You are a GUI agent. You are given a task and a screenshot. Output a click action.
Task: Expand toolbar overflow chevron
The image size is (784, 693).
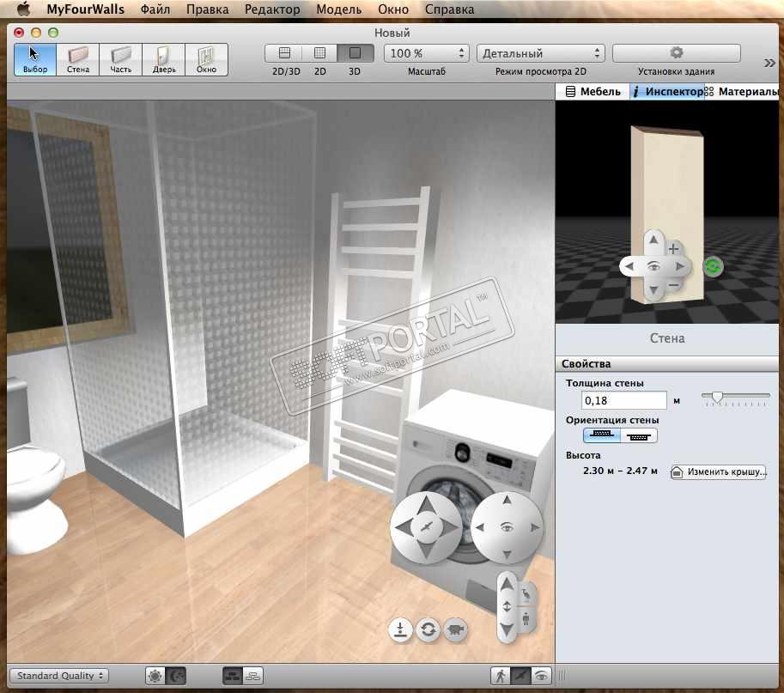(769, 63)
